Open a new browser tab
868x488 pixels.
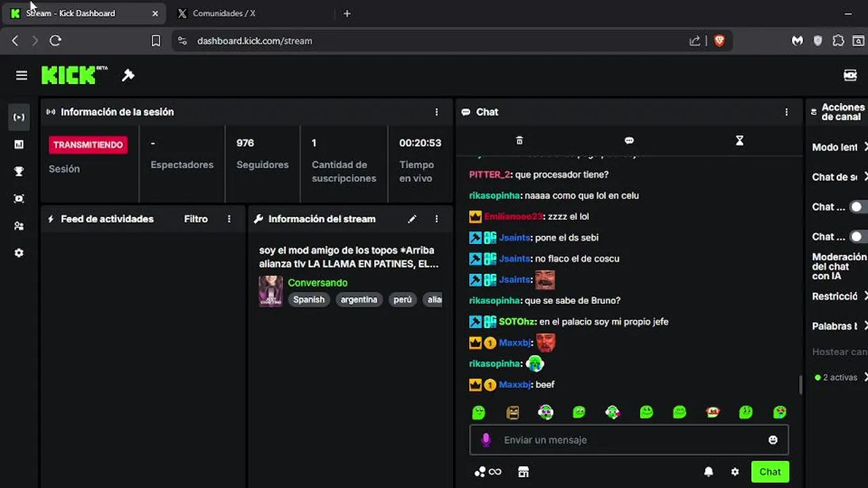(x=347, y=14)
